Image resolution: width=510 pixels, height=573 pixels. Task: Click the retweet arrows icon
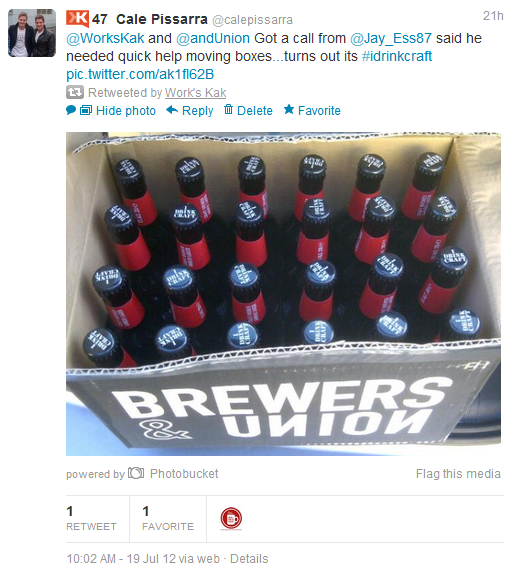[x=75, y=92]
